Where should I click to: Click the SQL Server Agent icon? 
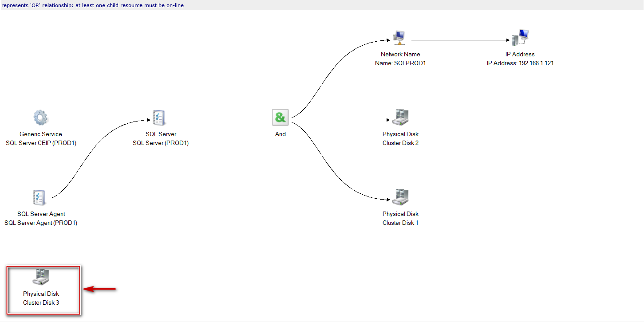point(40,197)
